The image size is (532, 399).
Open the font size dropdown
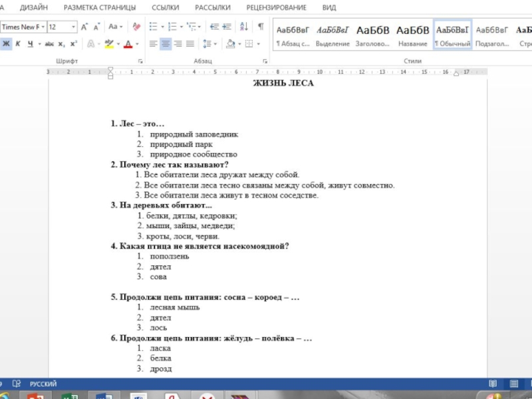(74, 27)
